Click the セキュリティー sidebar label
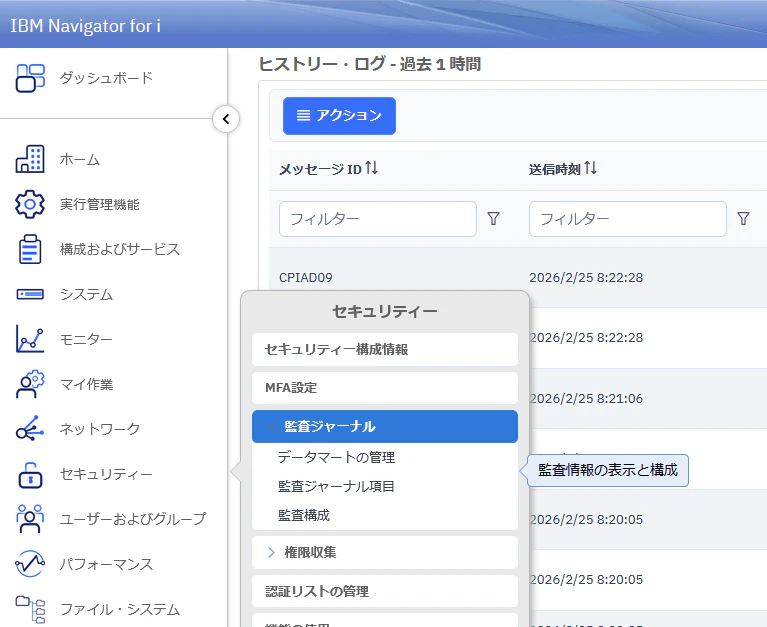This screenshot has width=767, height=627. (106, 474)
